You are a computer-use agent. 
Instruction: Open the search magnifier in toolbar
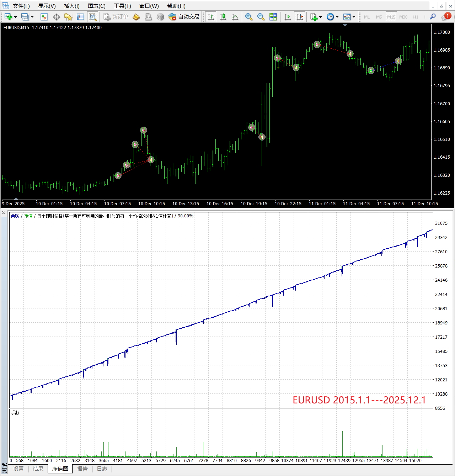point(433,17)
